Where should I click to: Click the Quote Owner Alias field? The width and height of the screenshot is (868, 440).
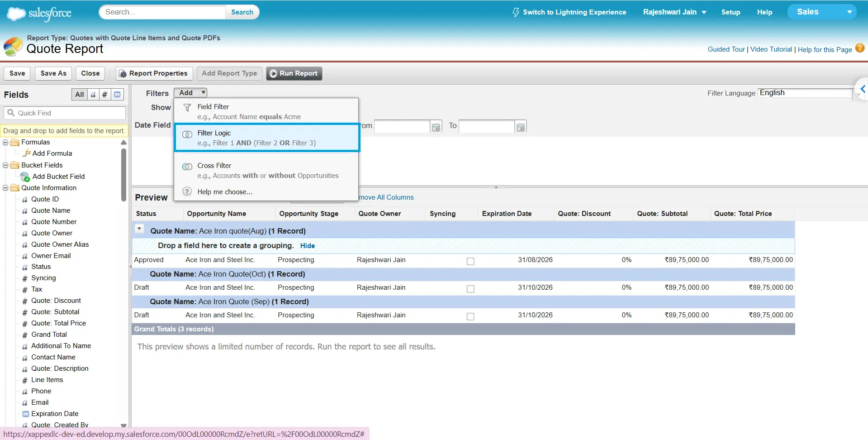click(x=60, y=244)
